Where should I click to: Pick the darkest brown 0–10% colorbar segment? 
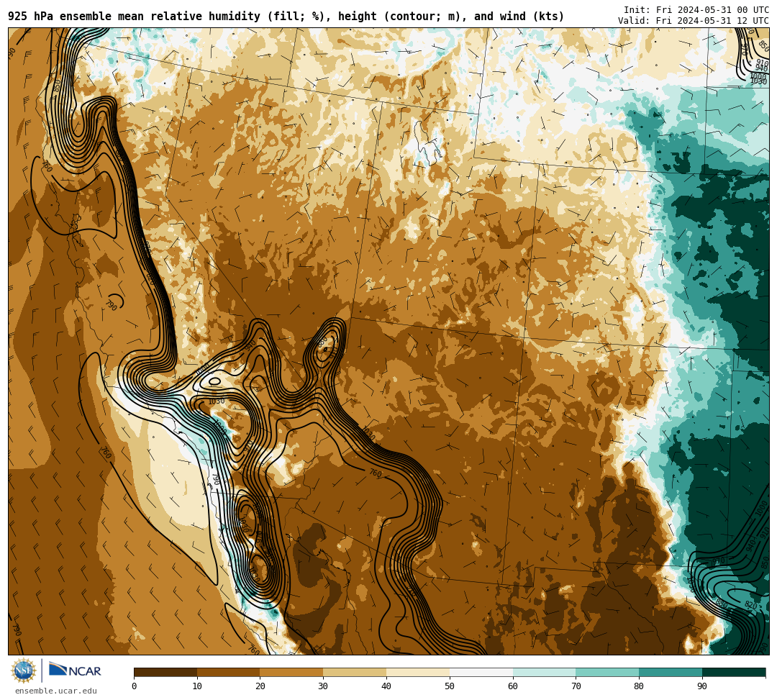165,672
